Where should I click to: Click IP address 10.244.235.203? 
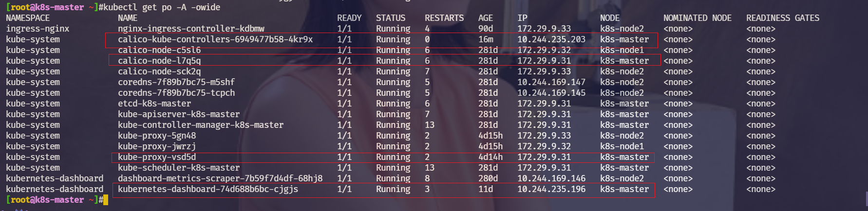click(551, 39)
